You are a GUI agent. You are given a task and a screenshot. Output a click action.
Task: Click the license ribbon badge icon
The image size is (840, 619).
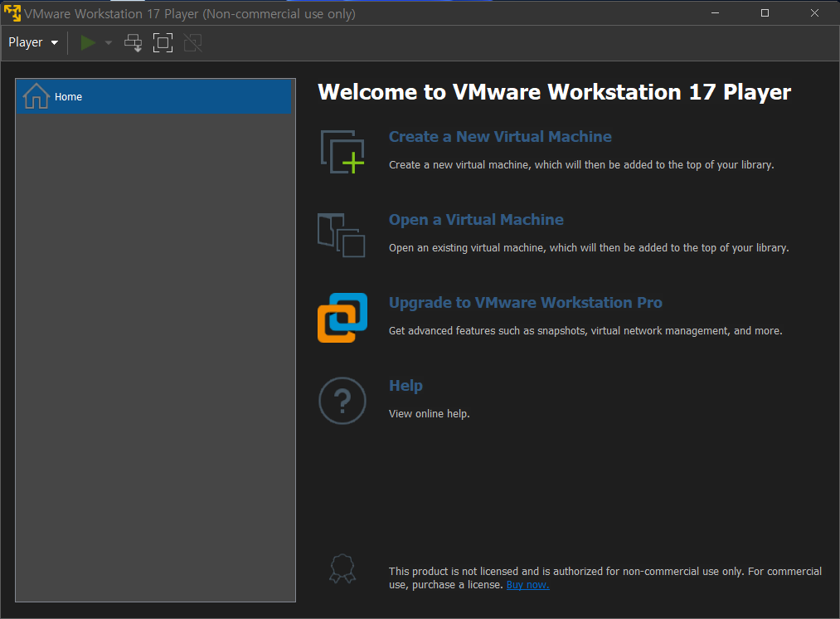pyautogui.click(x=342, y=568)
